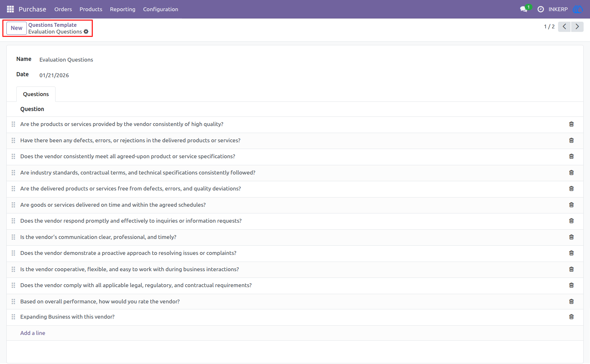Open the gear actions menu beside Evaluation Questions

click(86, 32)
